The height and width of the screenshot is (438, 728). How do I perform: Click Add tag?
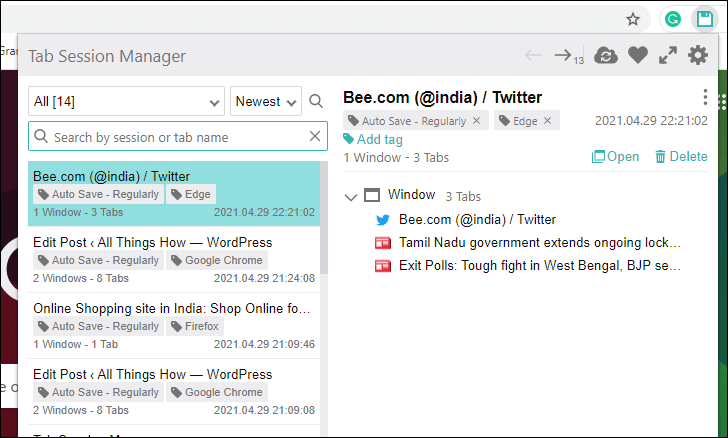373,139
